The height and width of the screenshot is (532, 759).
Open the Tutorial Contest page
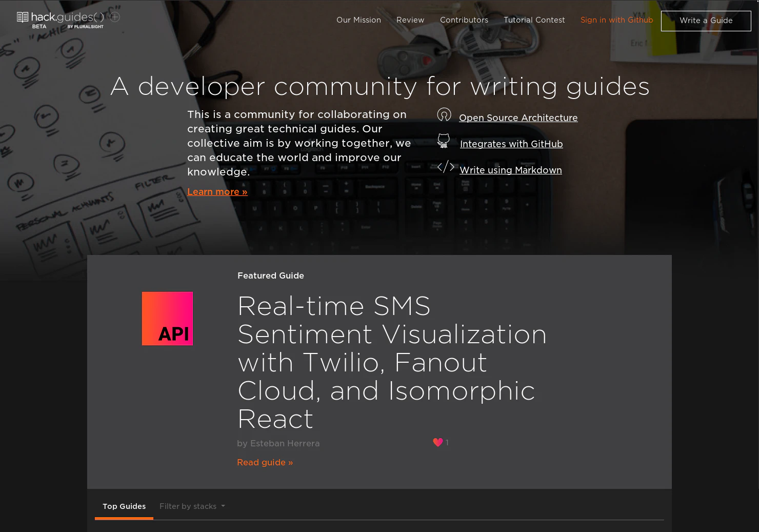(x=534, y=20)
